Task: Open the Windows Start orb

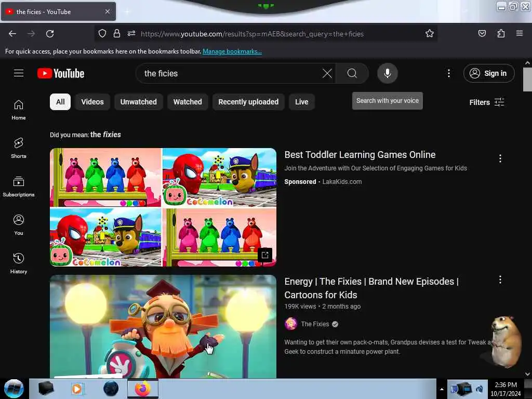Action: 14,389
